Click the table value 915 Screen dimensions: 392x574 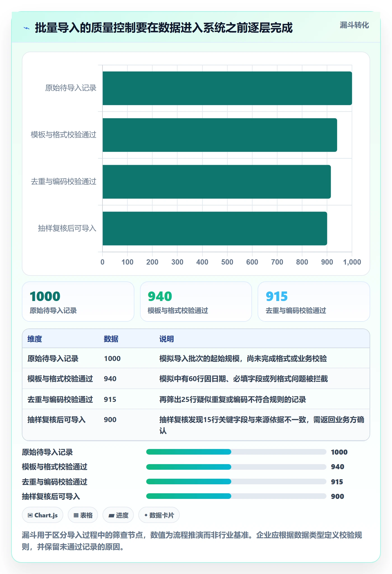110,399
